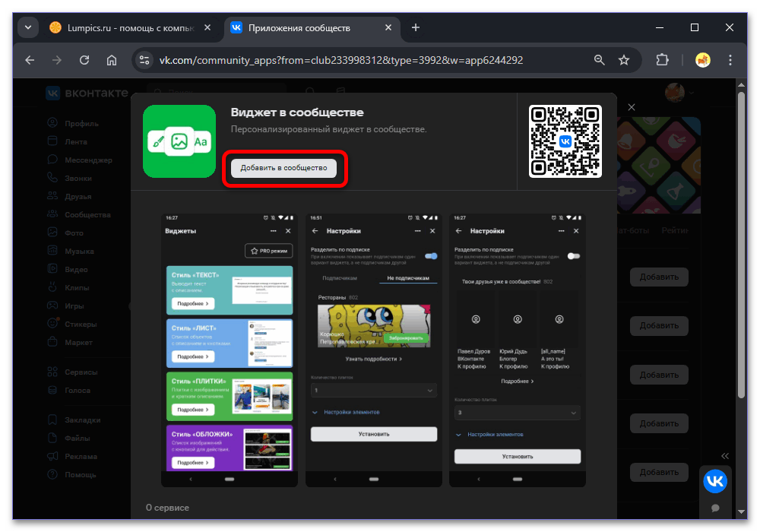Expand the tab search dropdown arrow

(x=28, y=27)
